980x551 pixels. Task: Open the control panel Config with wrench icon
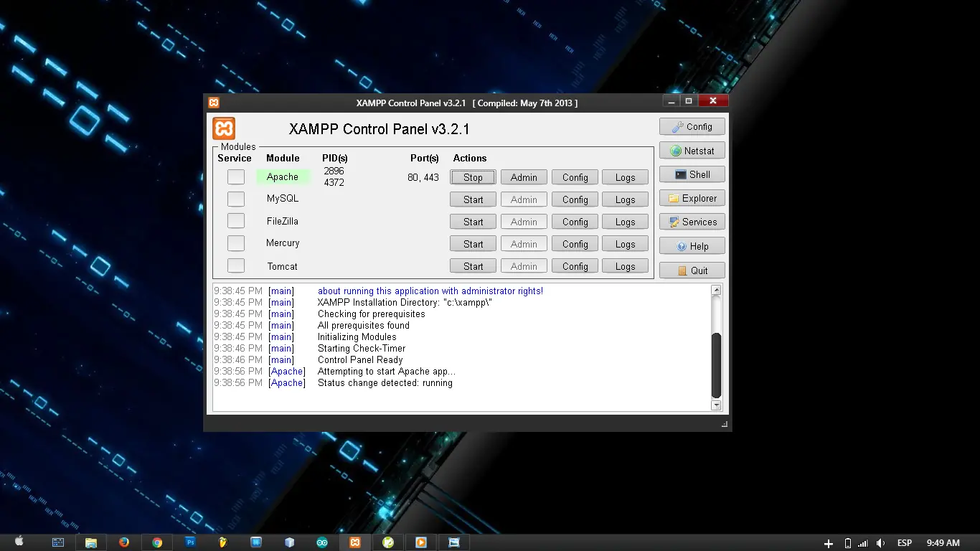coord(692,126)
